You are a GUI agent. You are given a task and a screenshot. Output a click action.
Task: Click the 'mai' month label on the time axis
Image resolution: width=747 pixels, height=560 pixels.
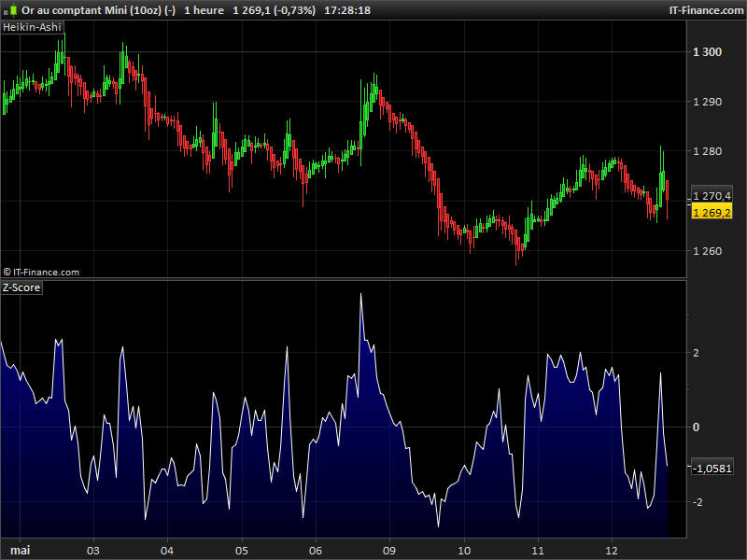click(x=19, y=549)
